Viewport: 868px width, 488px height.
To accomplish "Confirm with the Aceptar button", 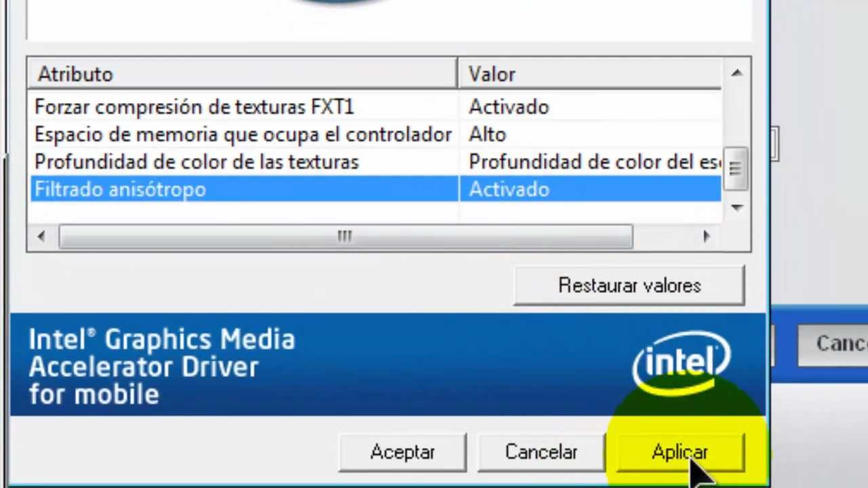I will pyautogui.click(x=402, y=452).
